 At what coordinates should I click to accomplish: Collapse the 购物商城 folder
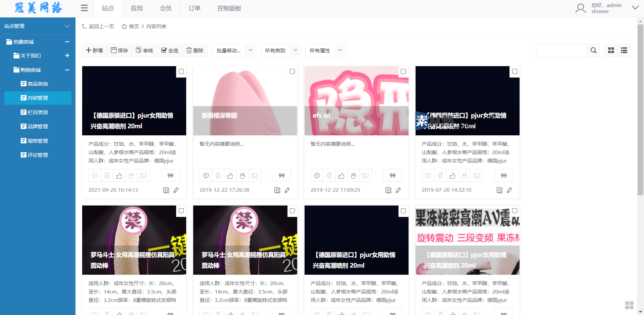pyautogui.click(x=67, y=70)
